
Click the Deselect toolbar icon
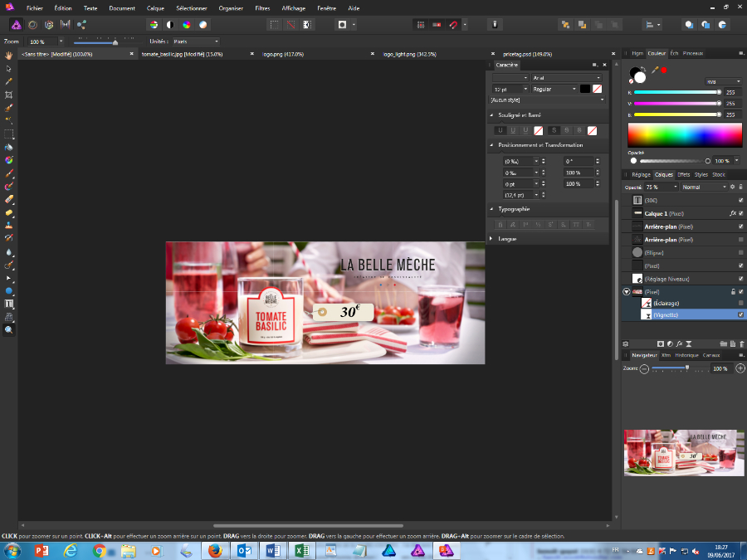[x=290, y=25]
